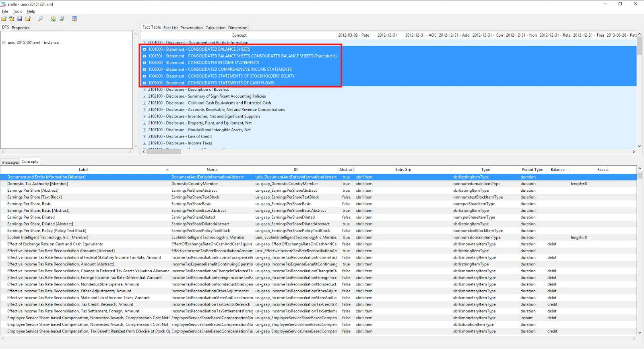Expand 1001000 Consolidated Balance Sheets row
The width and height of the screenshot is (644, 349).
[x=144, y=49]
